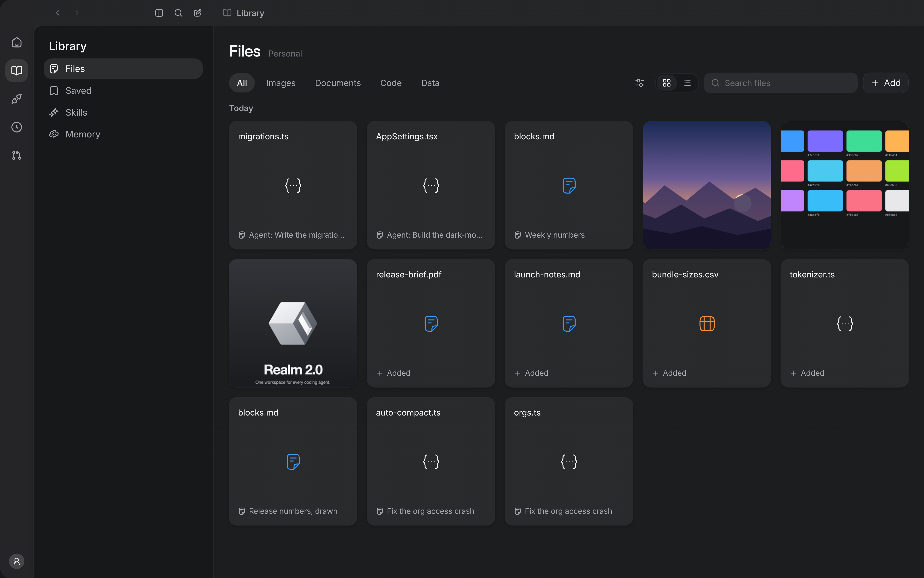Open the color palette image thumbnail

845,185
